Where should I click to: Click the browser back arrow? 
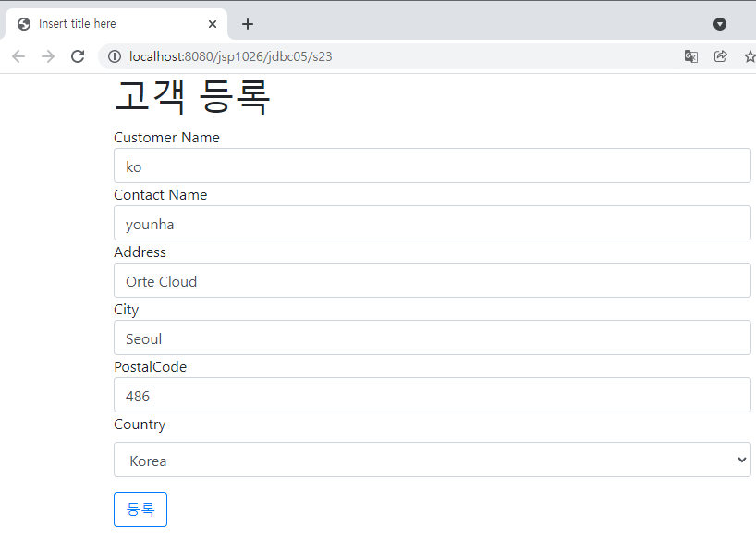click(x=18, y=56)
